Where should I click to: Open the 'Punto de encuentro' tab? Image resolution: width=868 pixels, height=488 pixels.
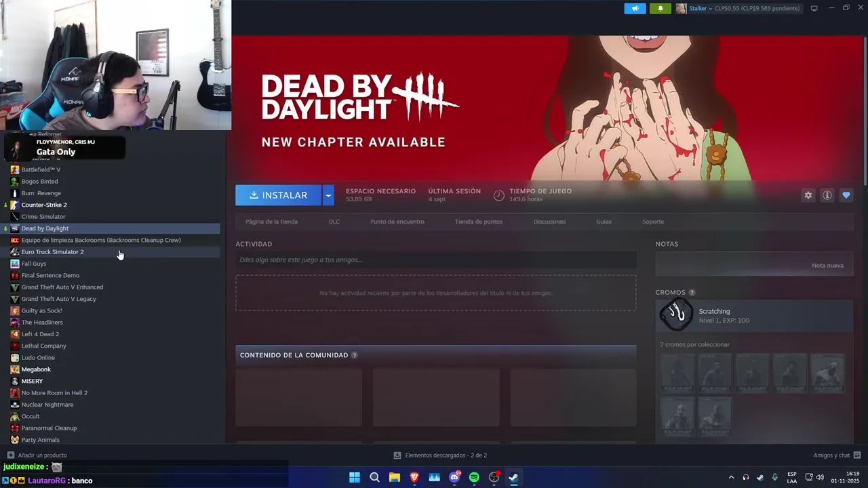click(397, 222)
